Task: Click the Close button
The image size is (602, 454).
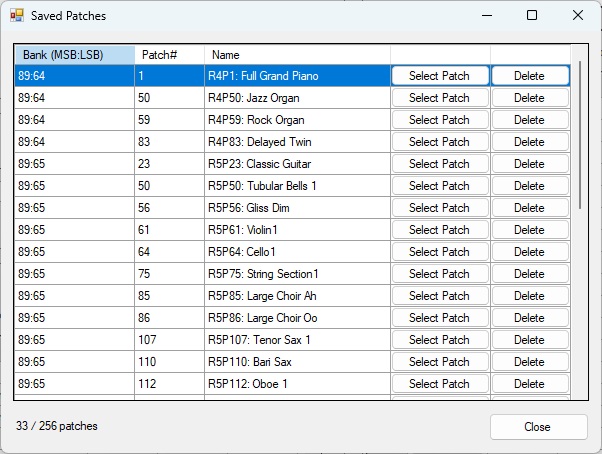Action: [538, 427]
